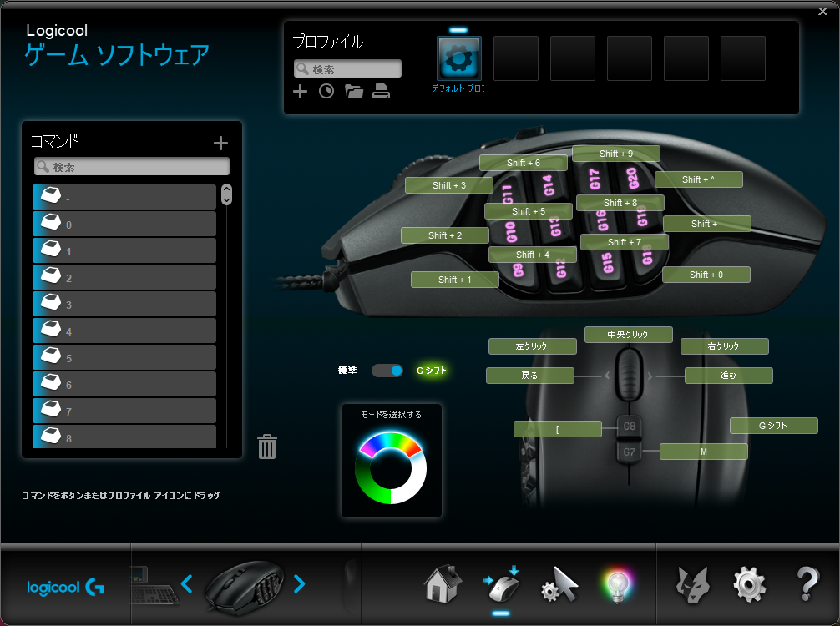Click the 'Shift + 9' button assignment

616,154
